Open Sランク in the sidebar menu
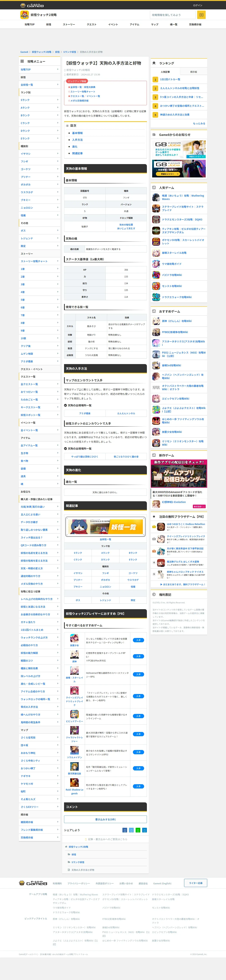 pos(40,100)
